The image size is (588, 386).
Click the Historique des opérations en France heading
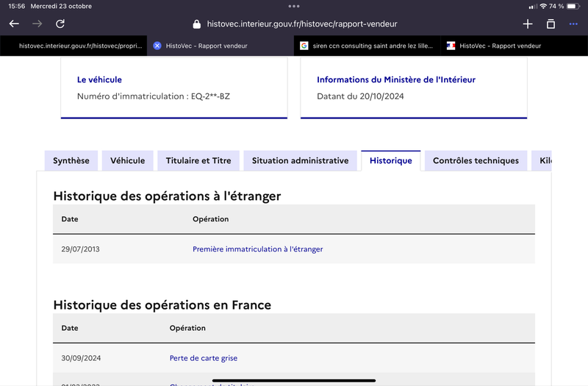(162, 305)
